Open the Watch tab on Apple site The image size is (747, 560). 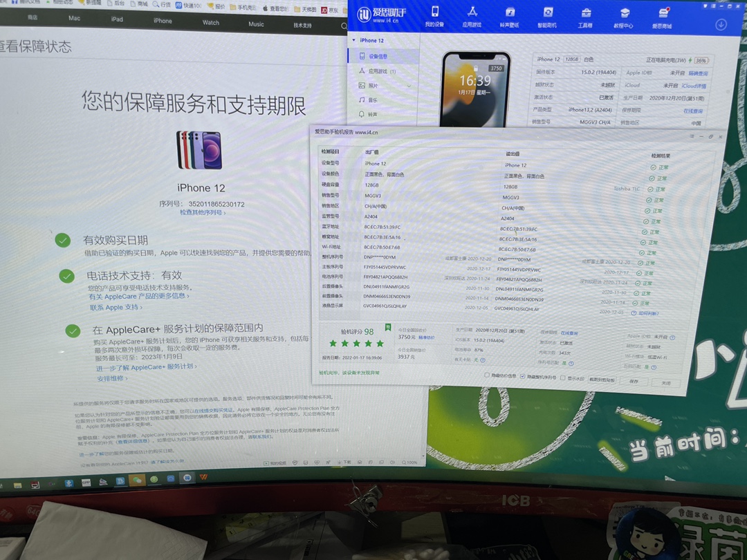coord(210,22)
